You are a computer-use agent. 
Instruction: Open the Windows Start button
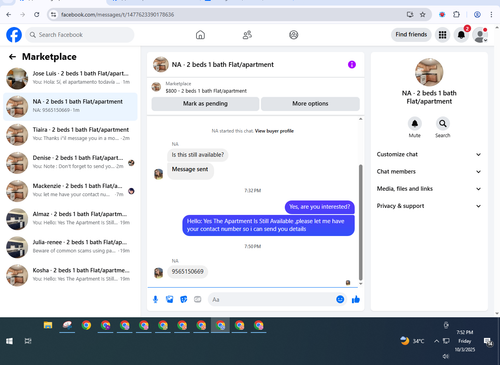pyautogui.click(x=9, y=341)
